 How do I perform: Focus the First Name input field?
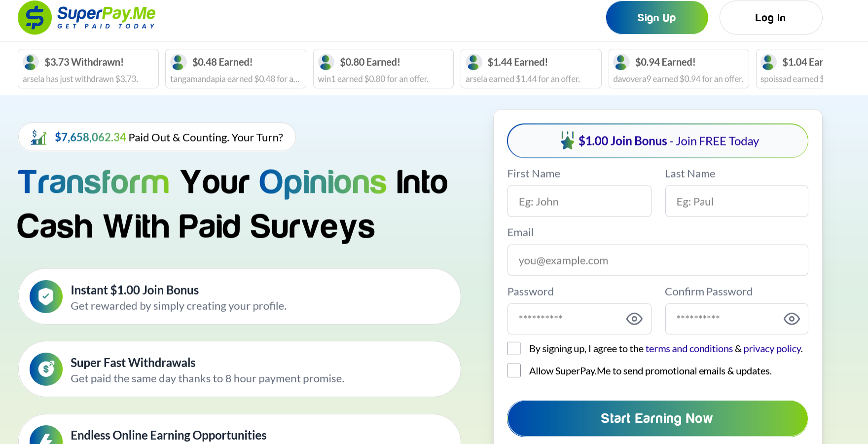[579, 201]
